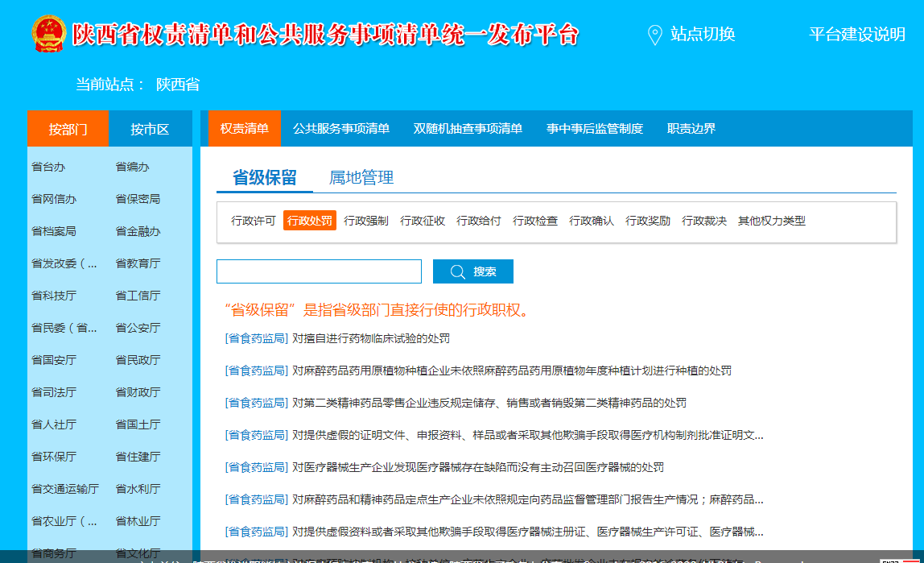The height and width of the screenshot is (563, 924).
Task: Click the location pin icon for site switching
Action: point(655,35)
